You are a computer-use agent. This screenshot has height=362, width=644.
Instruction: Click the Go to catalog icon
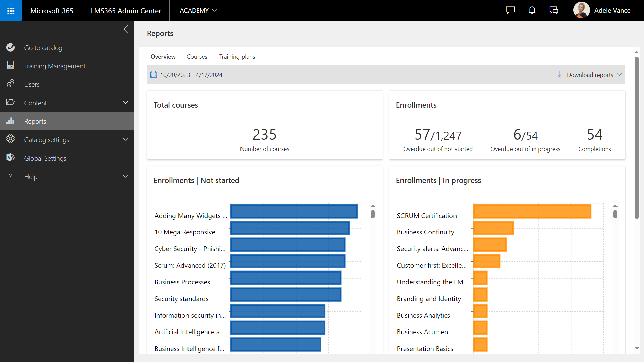pos(11,48)
